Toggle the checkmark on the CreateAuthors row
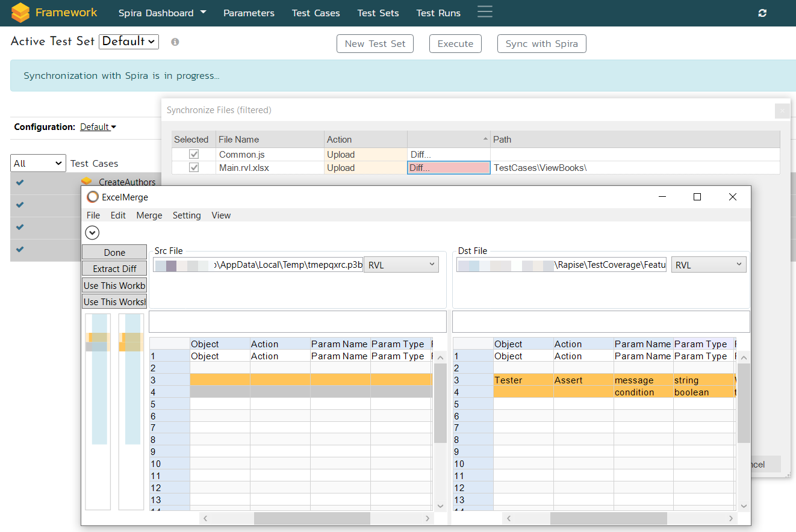 coord(20,182)
